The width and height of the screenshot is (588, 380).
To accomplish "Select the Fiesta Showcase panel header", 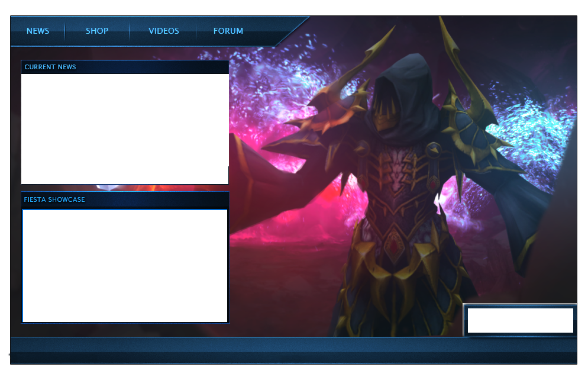I will pyautogui.click(x=54, y=199).
